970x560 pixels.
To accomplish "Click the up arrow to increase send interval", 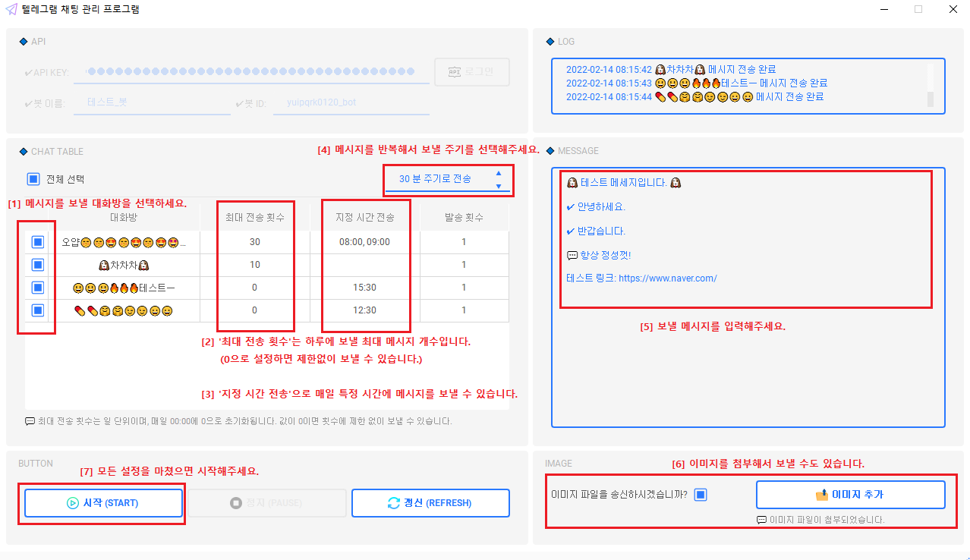I will pyautogui.click(x=499, y=174).
